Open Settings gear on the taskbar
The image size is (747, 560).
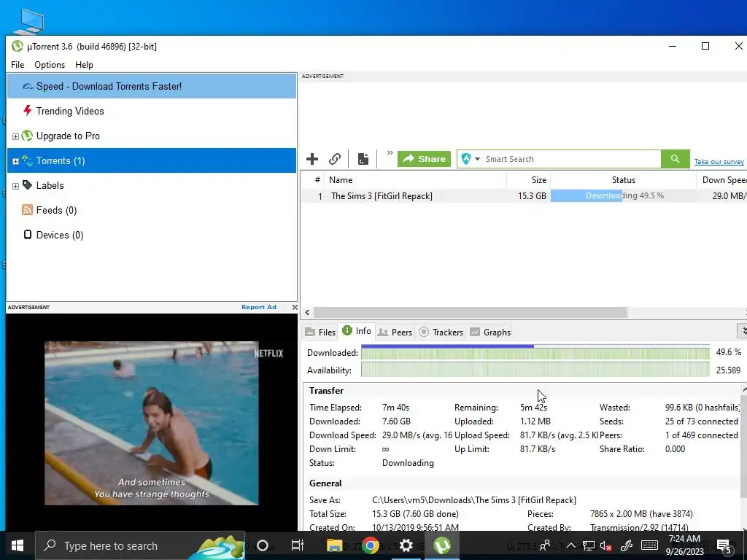[406, 545]
